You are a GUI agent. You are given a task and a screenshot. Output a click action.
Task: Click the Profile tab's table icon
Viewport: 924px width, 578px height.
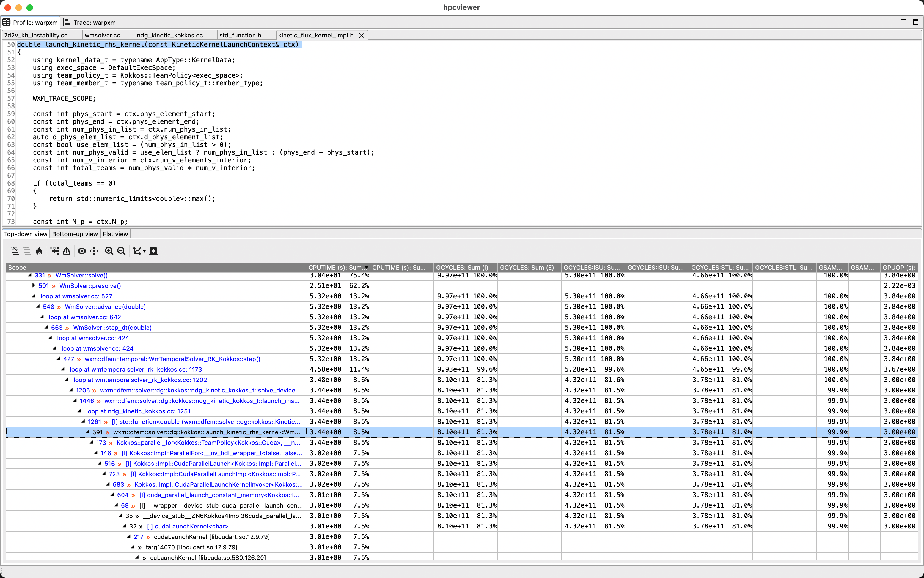[7, 22]
